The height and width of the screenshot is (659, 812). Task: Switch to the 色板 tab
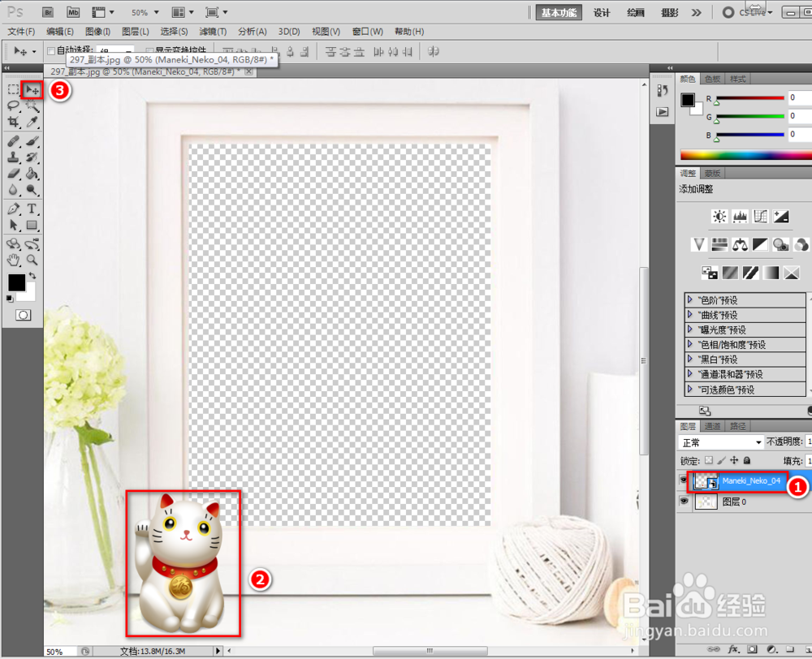[713, 79]
